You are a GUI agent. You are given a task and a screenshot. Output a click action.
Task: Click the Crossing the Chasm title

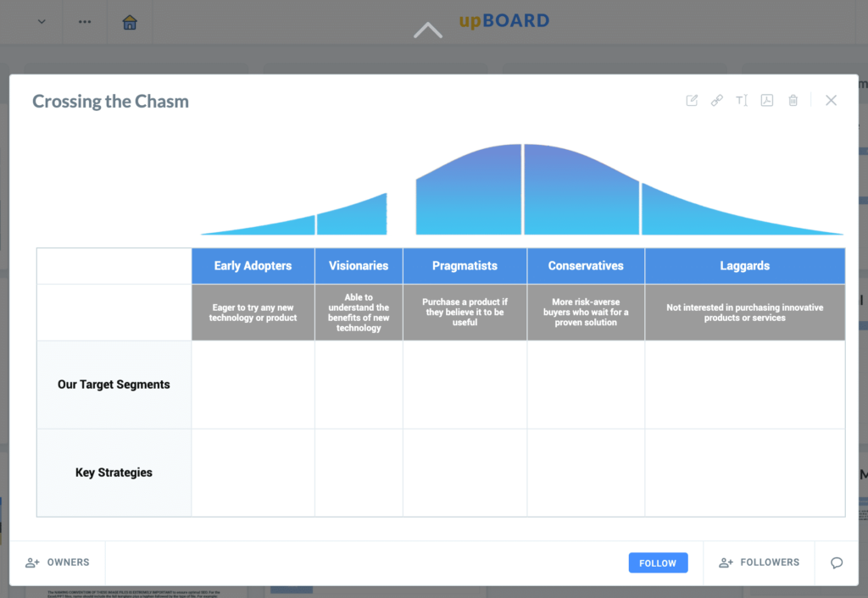click(x=111, y=102)
